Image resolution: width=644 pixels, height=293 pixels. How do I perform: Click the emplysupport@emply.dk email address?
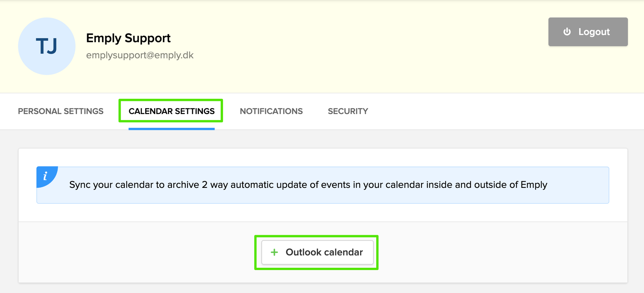(140, 55)
